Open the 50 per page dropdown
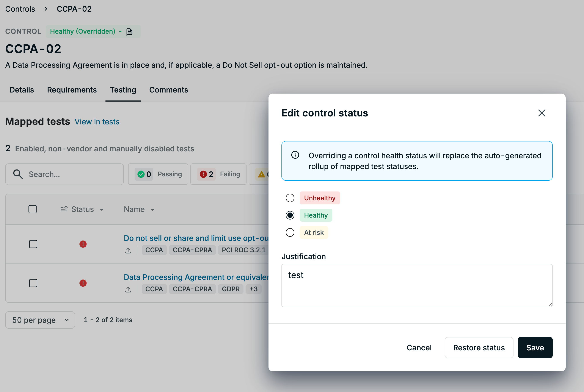The width and height of the screenshot is (584, 392). (x=40, y=320)
